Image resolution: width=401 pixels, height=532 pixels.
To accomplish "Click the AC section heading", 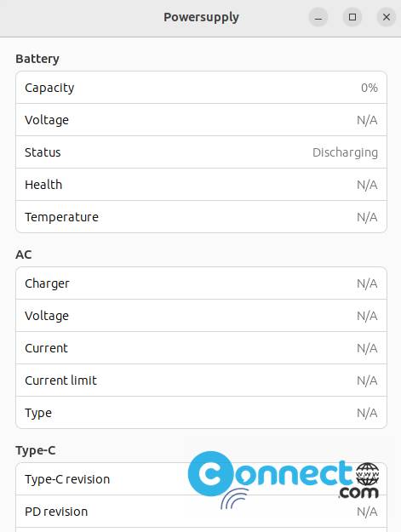I will 23,255.
